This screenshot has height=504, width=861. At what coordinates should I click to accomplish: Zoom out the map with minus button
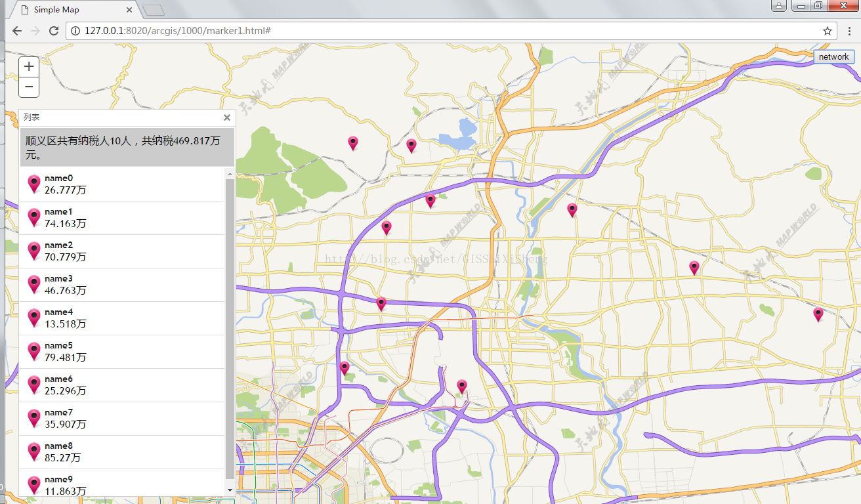(29, 87)
